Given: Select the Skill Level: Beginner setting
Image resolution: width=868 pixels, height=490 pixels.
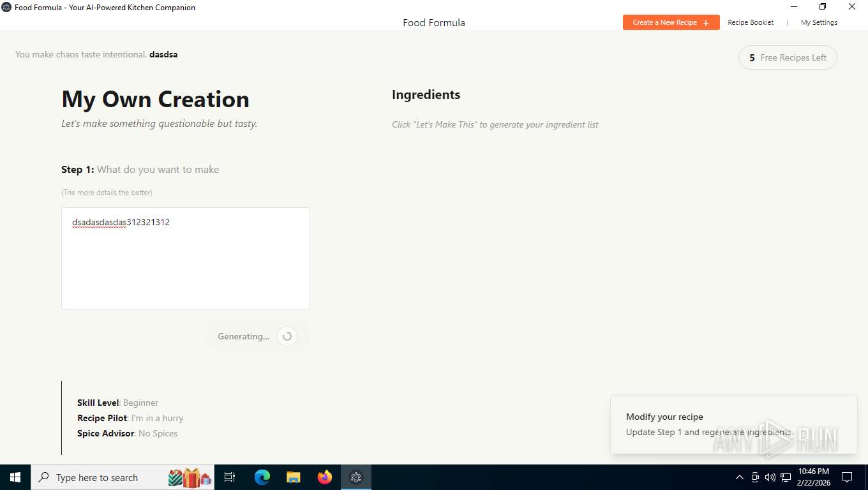Looking at the screenshot, I should tap(117, 403).
